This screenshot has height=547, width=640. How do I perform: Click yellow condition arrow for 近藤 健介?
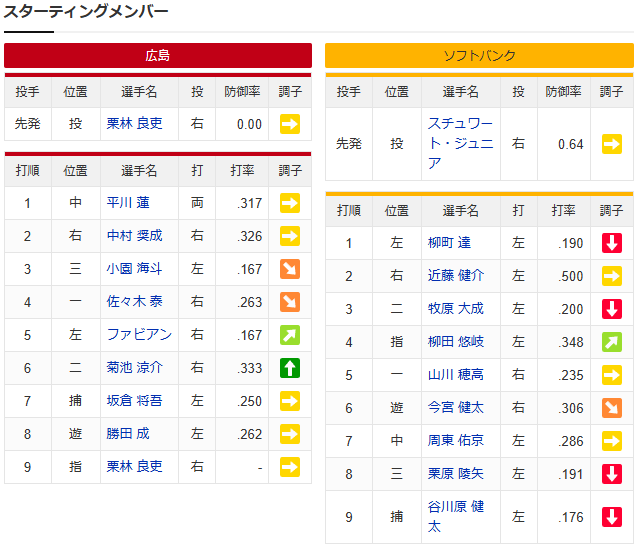tap(611, 276)
